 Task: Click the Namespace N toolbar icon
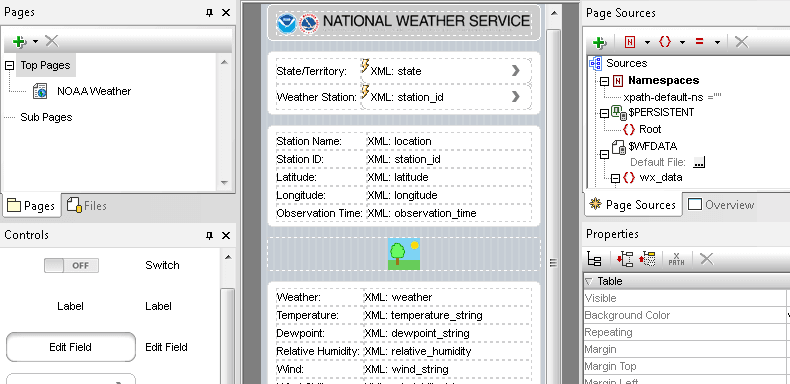click(630, 42)
